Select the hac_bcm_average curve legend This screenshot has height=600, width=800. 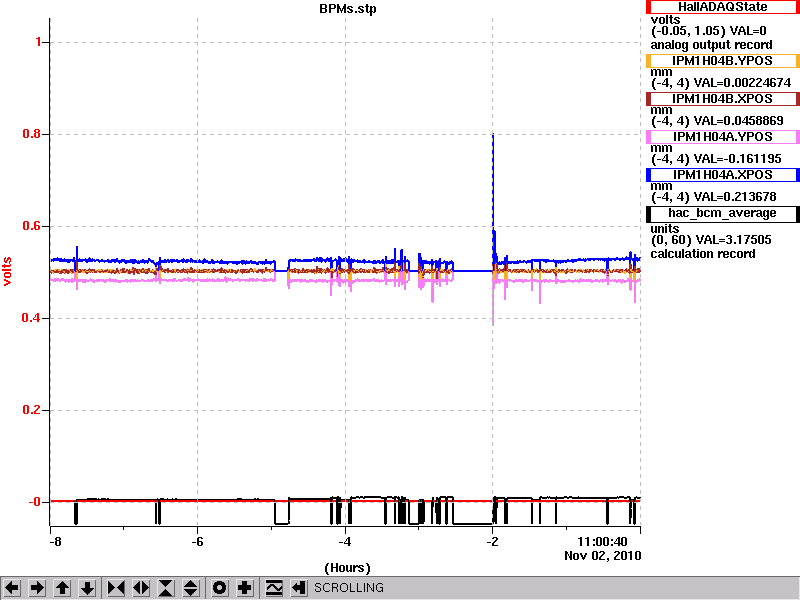coord(722,213)
